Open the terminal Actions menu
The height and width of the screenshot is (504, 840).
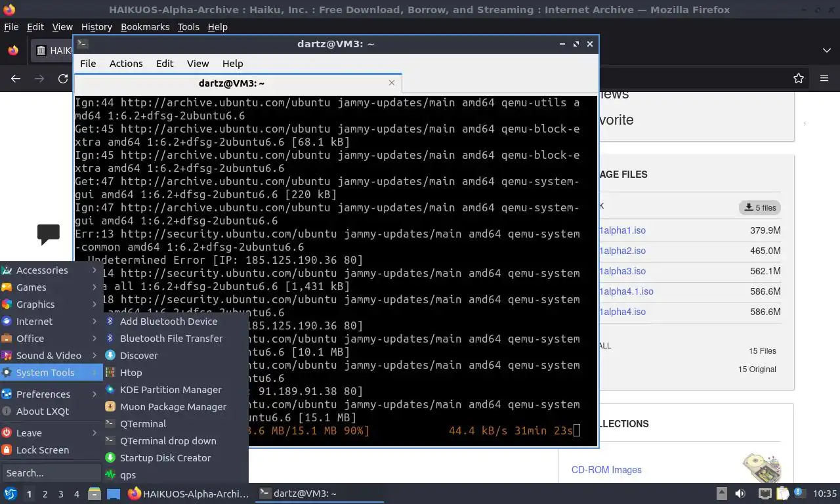(126, 63)
